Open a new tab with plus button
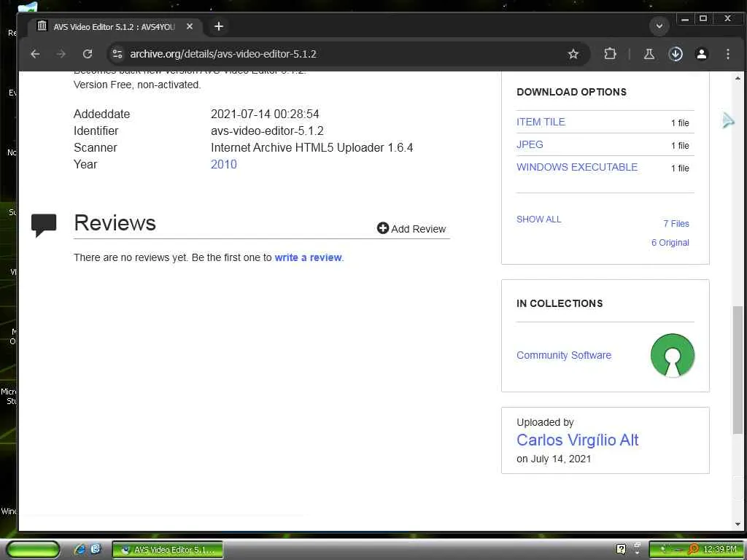The width and height of the screenshot is (747, 560). pos(219,26)
